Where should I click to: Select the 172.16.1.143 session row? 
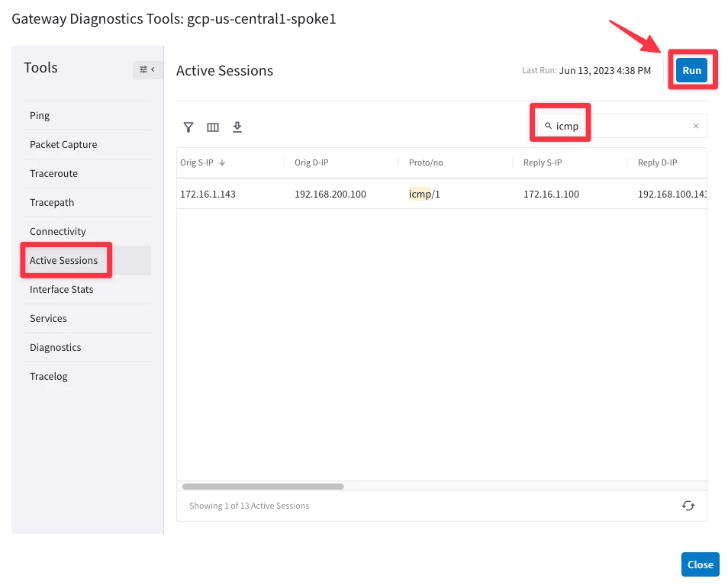[x=442, y=194]
